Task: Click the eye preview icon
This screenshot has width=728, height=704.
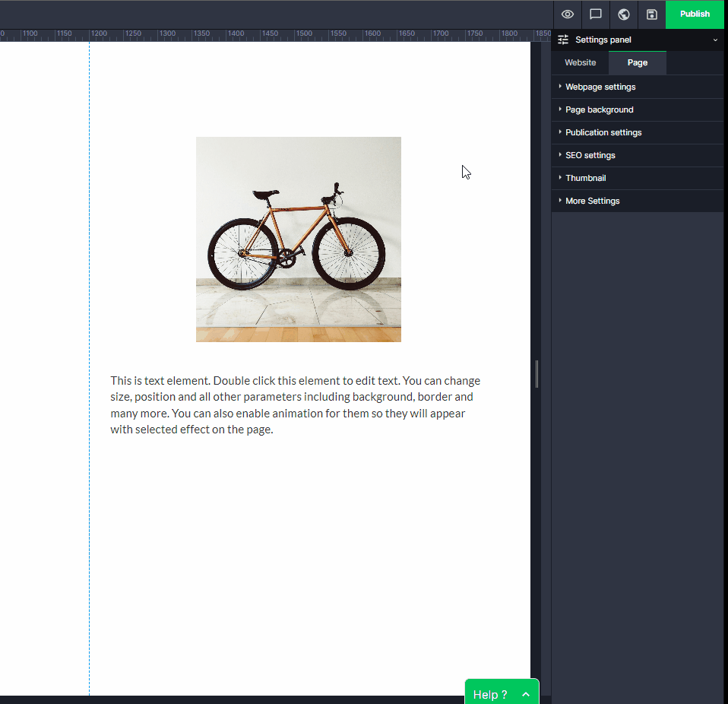Action: pyautogui.click(x=568, y=14)
